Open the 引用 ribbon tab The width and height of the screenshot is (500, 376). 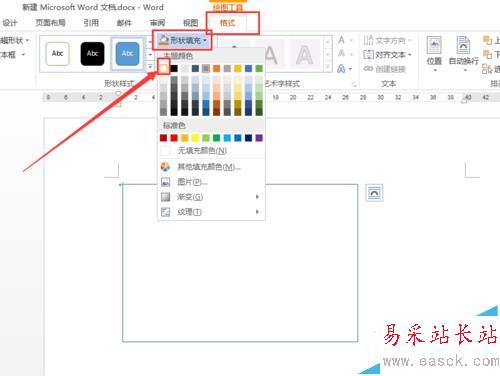(x=91, y=23)
